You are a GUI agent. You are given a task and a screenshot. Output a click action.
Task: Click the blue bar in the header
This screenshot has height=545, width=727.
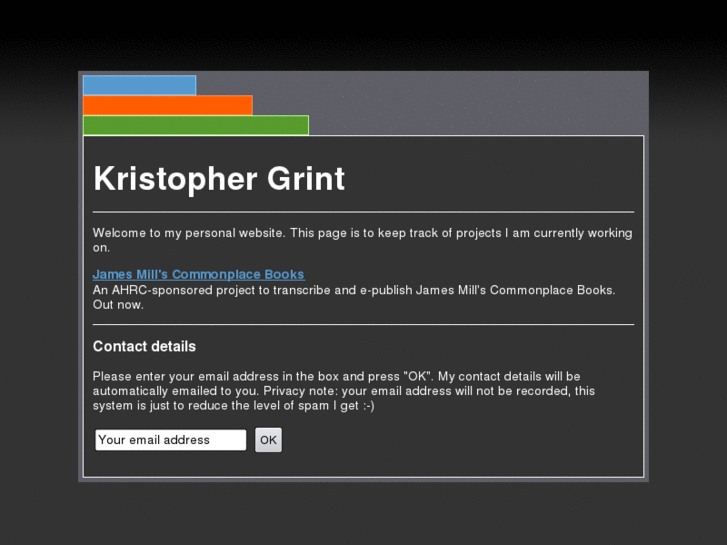[x=140, y=85]
